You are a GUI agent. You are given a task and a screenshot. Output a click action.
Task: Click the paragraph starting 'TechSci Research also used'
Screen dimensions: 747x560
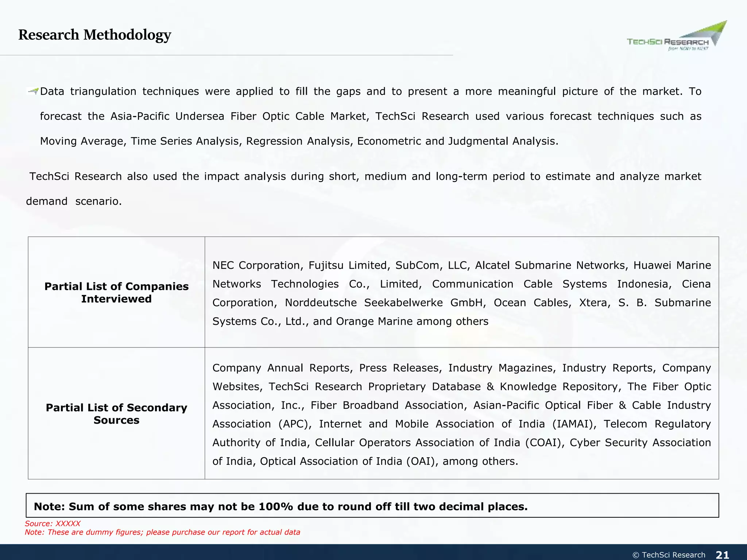364,188
